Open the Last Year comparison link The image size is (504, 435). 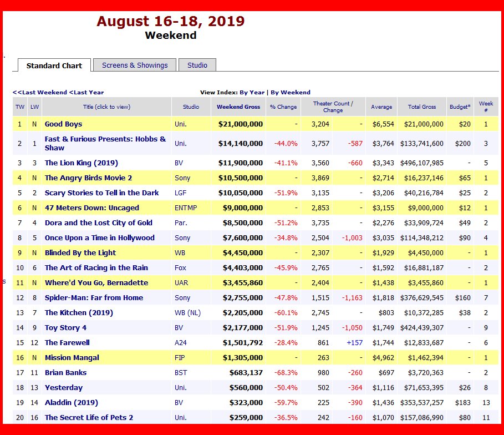coord(86,92)
